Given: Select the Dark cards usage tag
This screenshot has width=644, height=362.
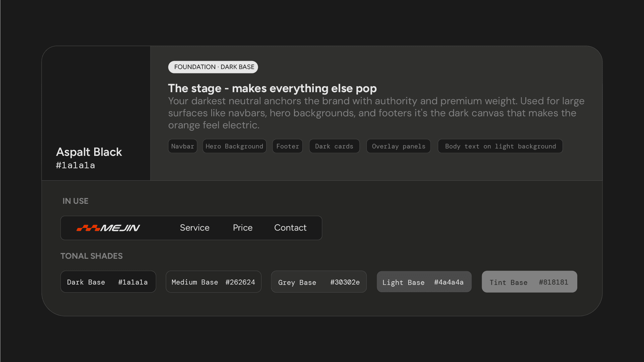Looking at the screenshot, I should pos(334,146).
